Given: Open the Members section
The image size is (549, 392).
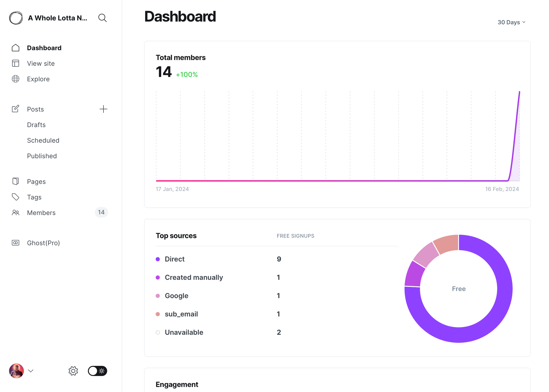Looking at the screenshot, I should (41, 213).
